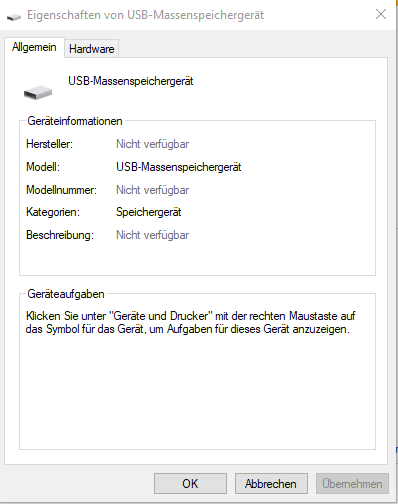Click the Kategorien label
The image size is (398, 504).
(53, 212)
